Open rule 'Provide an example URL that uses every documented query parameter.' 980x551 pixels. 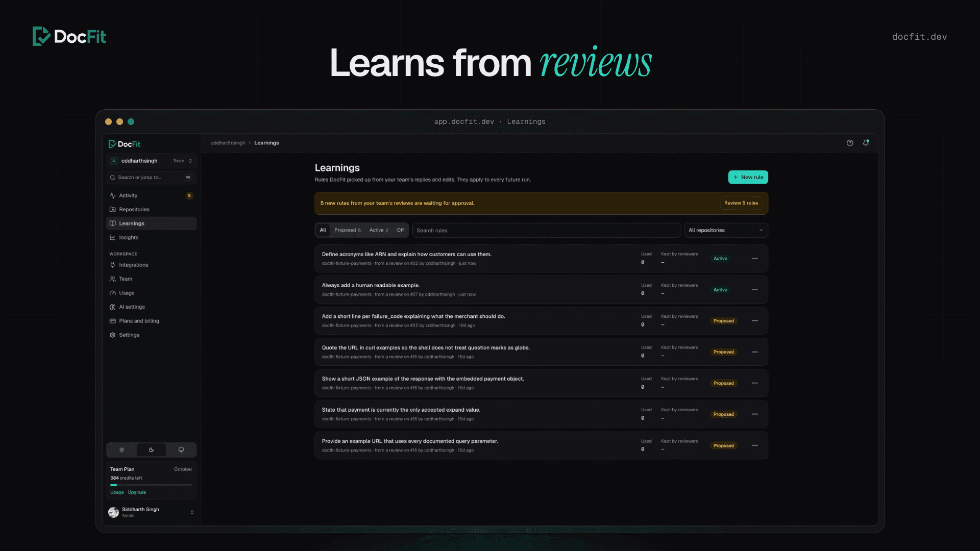pos(541,445)
